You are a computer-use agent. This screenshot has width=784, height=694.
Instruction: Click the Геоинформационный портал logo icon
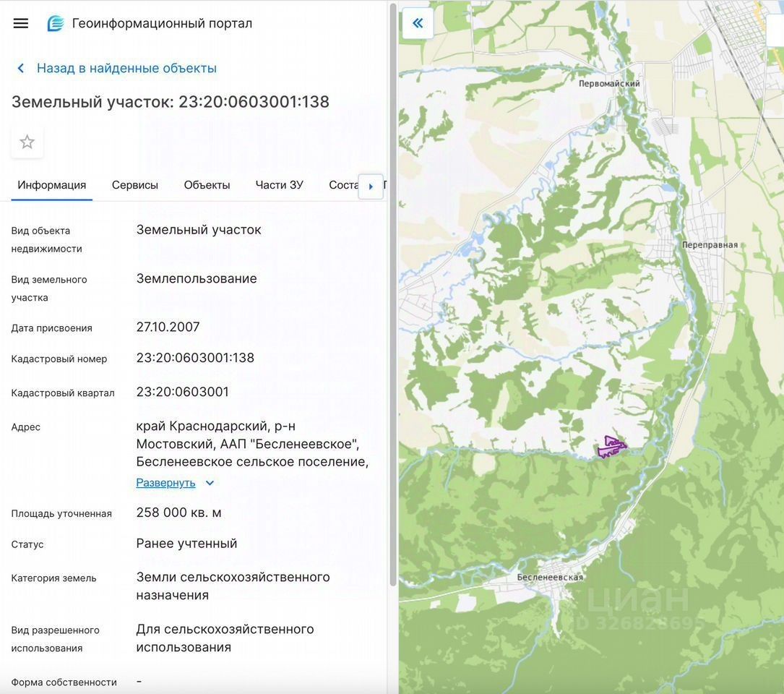coord(56,24)
